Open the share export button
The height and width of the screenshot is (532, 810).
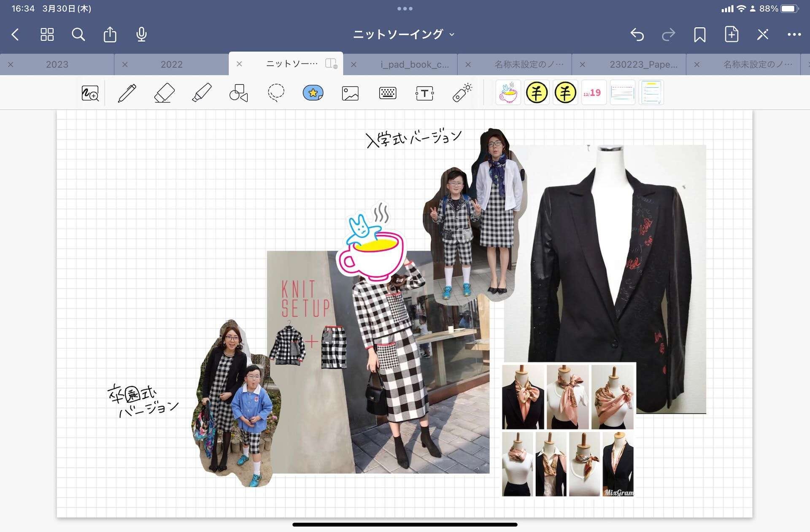coord(110,35)
